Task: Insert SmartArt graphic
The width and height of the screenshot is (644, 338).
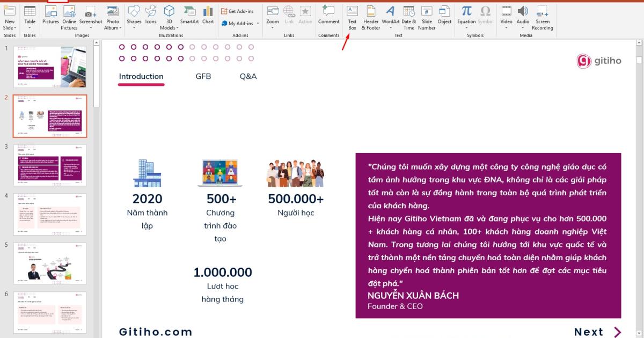Action: [x=189, y=14]
